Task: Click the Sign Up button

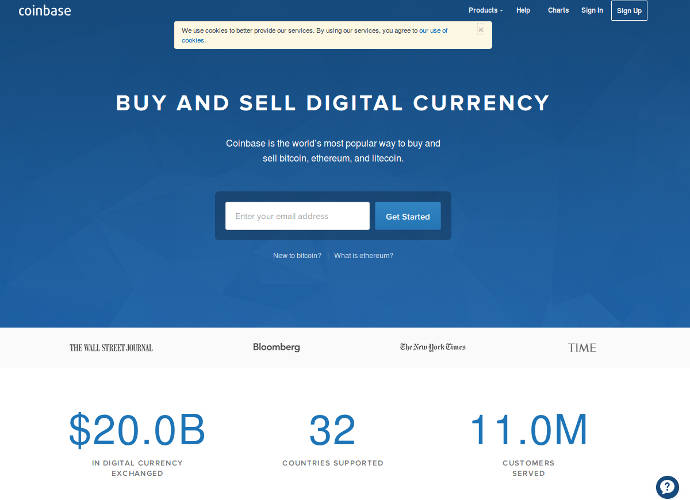Action: (x=629, y=11)
